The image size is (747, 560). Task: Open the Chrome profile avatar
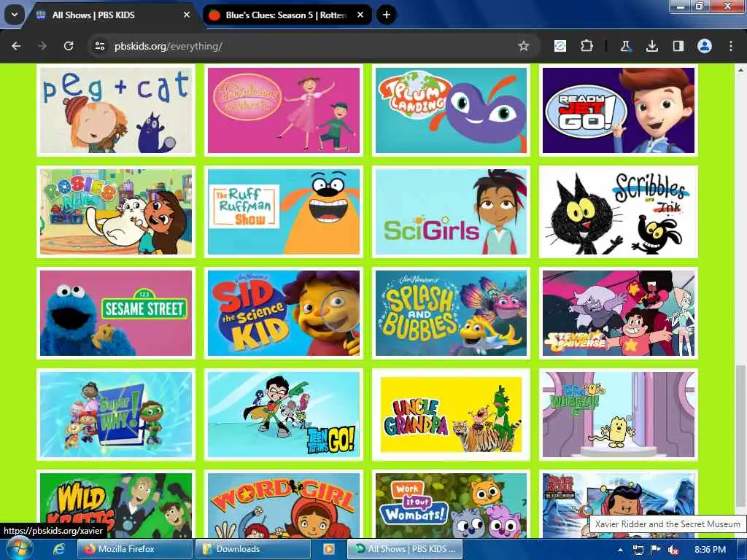click(x=705, y=46)
